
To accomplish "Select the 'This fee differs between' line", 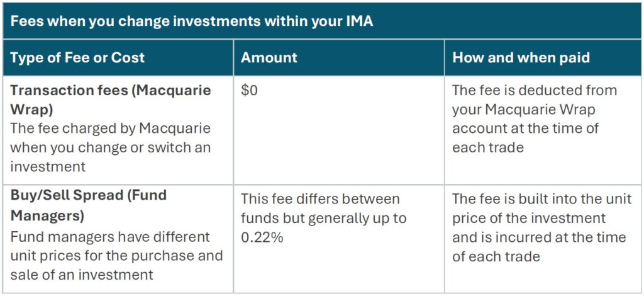I will (320, 199).
